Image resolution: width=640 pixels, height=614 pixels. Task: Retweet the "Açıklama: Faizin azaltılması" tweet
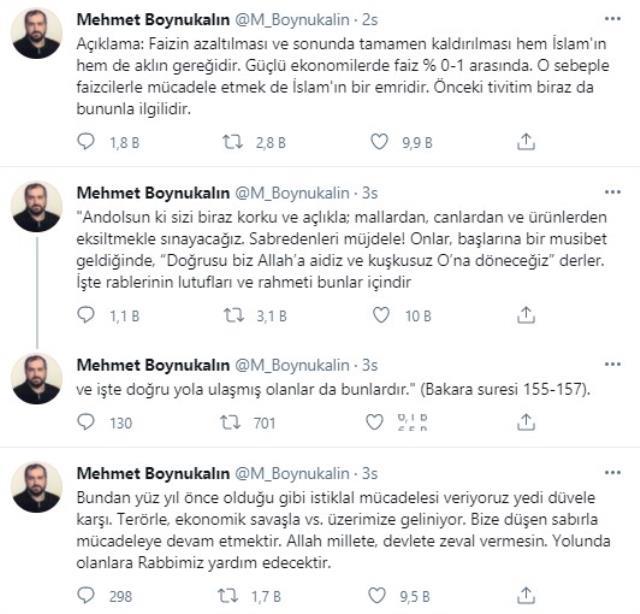click(232, 143)
